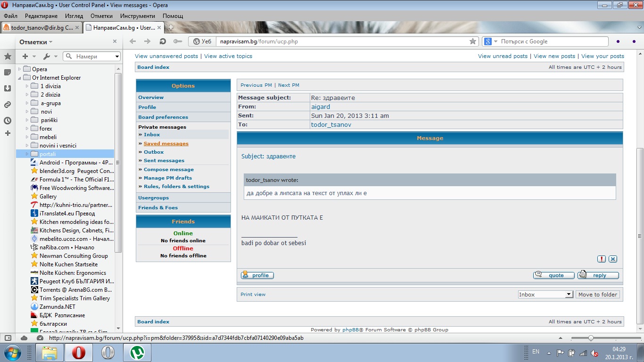644x362 pixels.
Task: Toggle the panel button in status bar
Action: (8, 338)
